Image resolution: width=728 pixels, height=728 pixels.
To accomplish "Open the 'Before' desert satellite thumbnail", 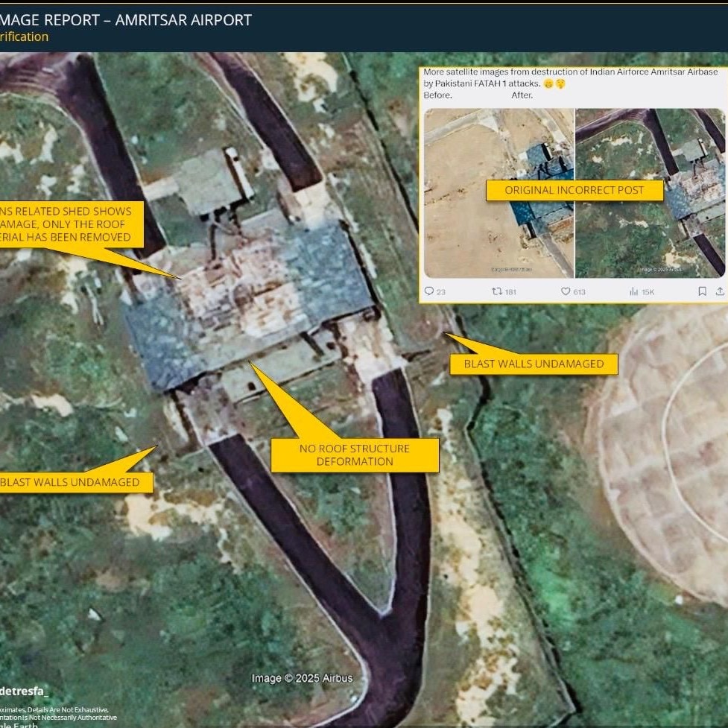I will (498, 193).
